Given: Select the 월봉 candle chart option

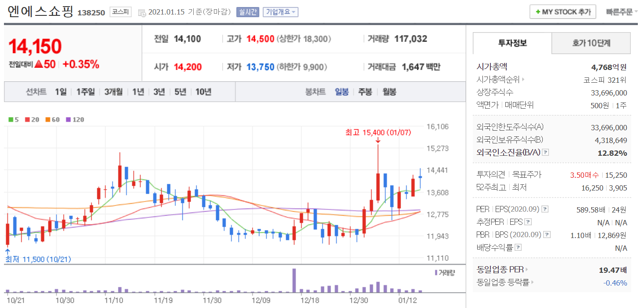Looking at the screenshot, I should click(x=389, y=92).
